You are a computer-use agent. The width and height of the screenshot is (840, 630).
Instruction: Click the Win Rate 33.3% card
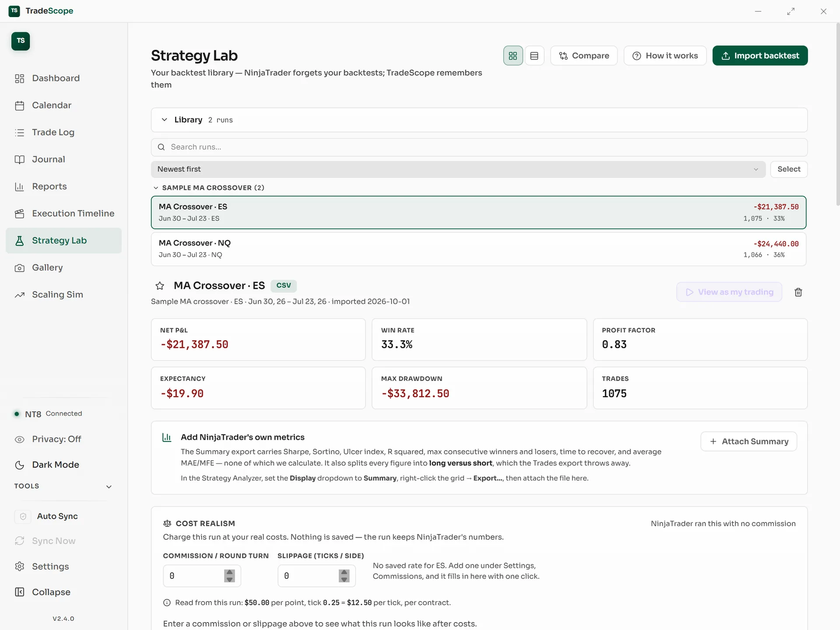pyautogui.click(x=479, y=339)
